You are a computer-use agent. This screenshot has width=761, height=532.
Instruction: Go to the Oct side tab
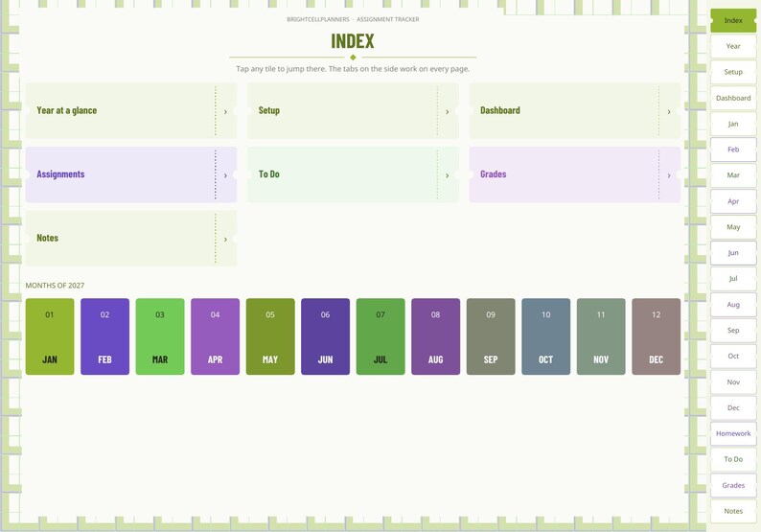tap(733, 356)
